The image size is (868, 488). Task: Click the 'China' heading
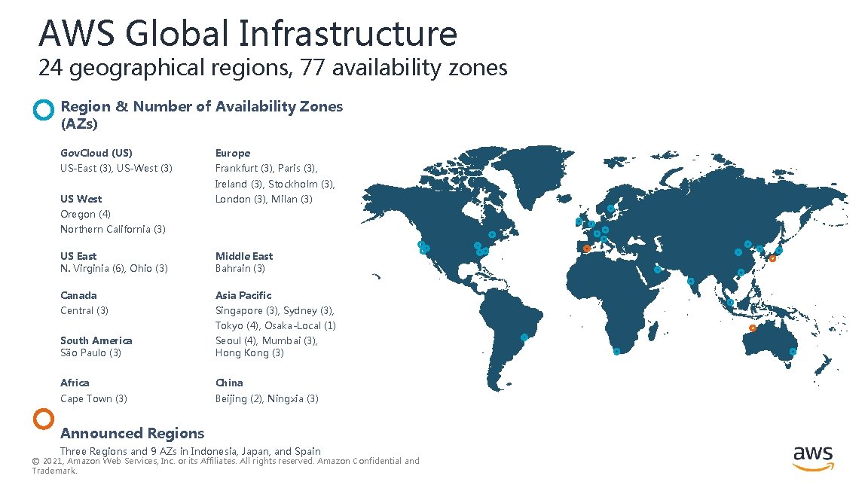(x=229, y=383)
